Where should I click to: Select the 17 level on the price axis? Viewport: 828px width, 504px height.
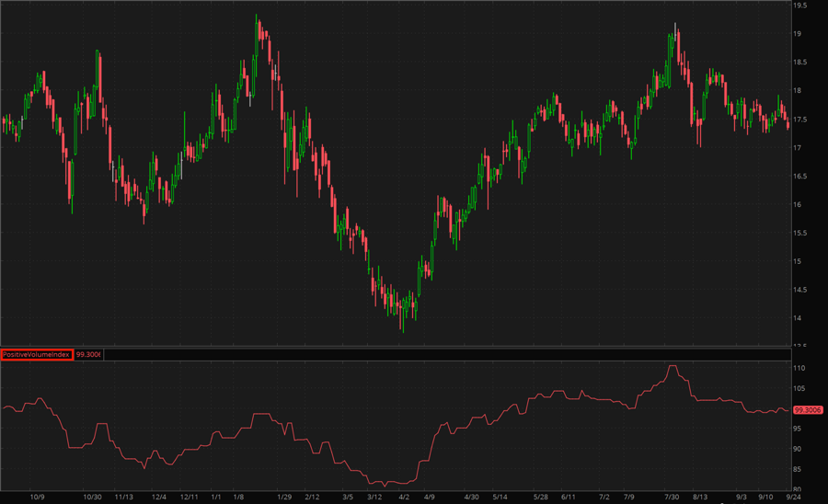coord(799,147)
